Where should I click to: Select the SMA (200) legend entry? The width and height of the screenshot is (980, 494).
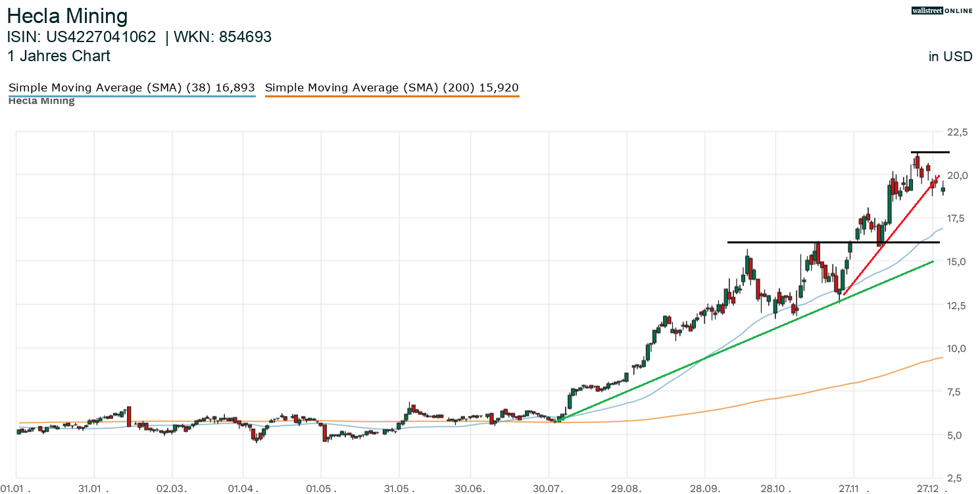click(x=392, y=87)
